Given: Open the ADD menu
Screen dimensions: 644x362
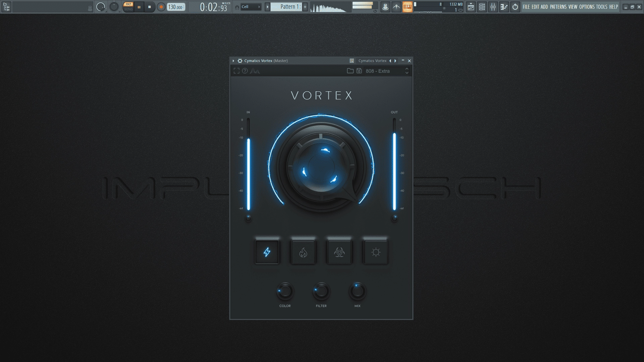Looking at the screenshot, I should 544,7.
